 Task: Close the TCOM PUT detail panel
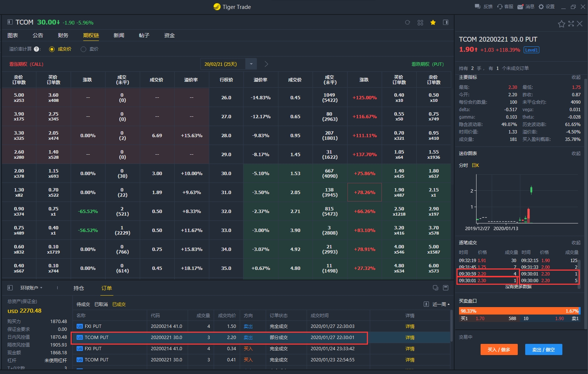click(580, 23)
